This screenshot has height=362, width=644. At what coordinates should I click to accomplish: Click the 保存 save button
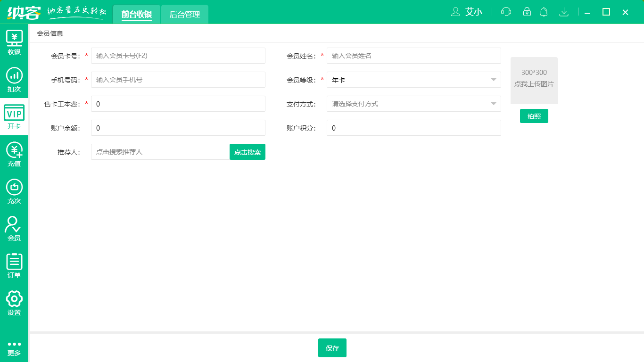click(332, 348)
